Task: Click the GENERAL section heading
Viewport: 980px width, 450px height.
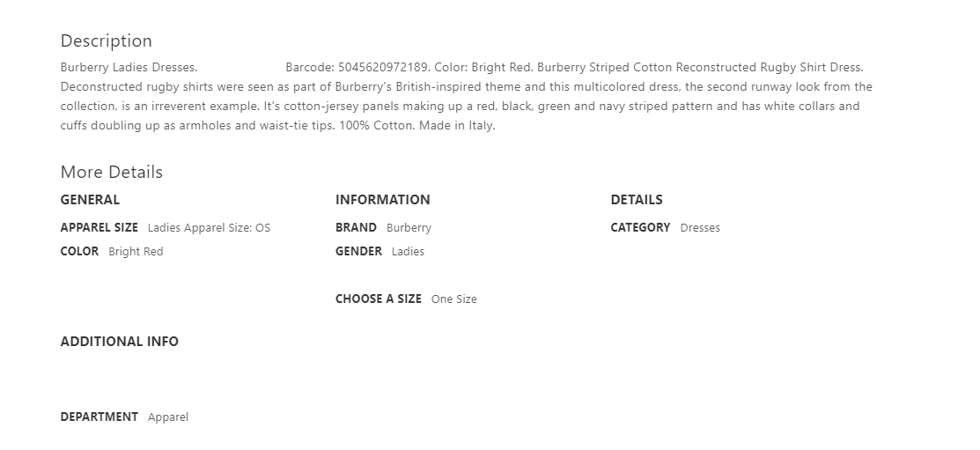Action: tap(90, 200)
